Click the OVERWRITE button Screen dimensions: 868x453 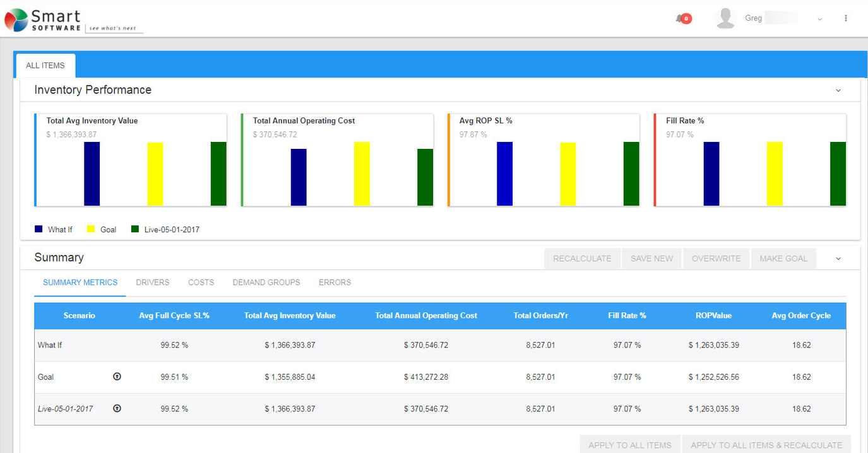[x=716, y=259]
